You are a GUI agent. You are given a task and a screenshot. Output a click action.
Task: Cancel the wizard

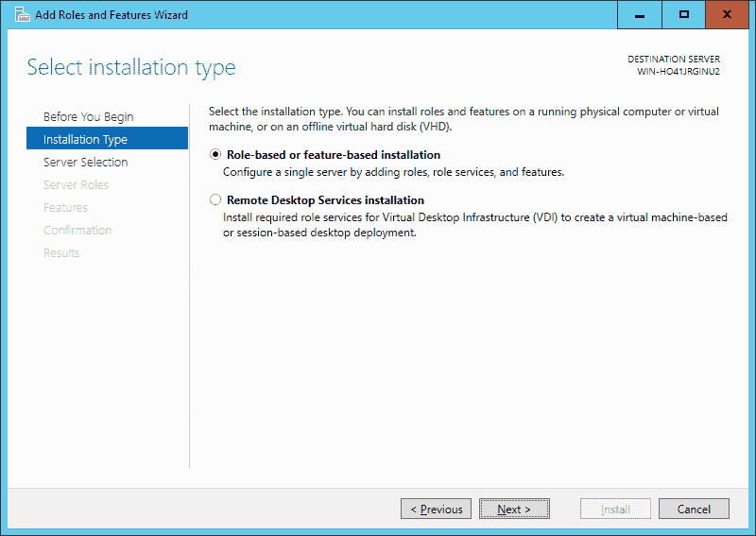click(x=694, y=509)
